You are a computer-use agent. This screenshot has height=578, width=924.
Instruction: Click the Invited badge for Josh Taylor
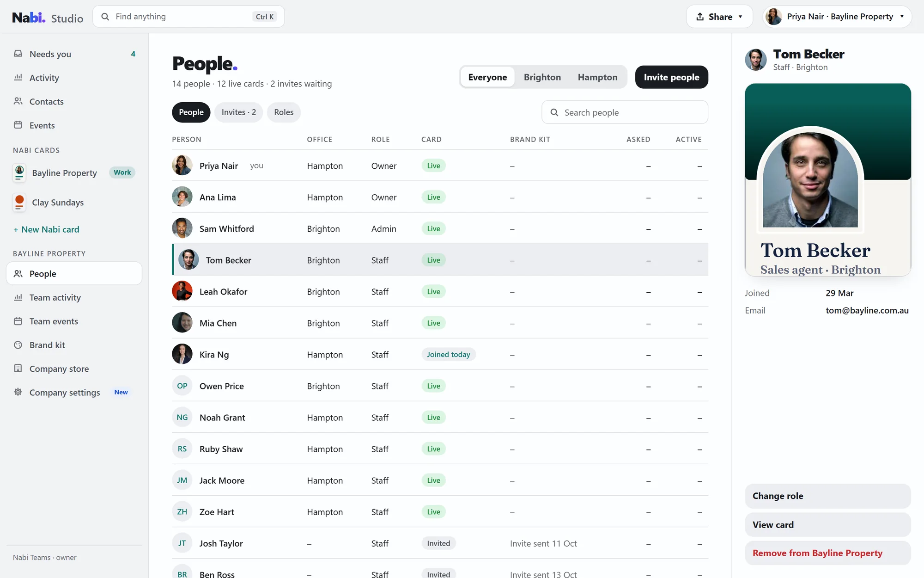(438, 543)
